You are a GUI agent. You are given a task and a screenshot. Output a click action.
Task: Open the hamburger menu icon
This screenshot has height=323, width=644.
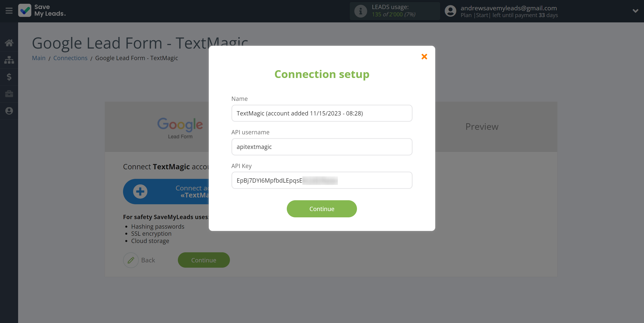click(9, 11)
